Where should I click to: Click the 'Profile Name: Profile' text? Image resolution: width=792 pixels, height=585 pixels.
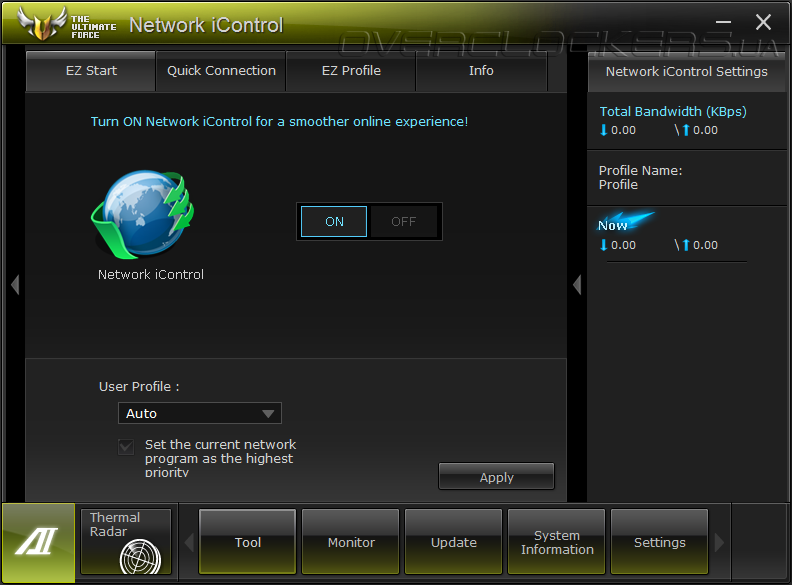(x=640, y=177)
